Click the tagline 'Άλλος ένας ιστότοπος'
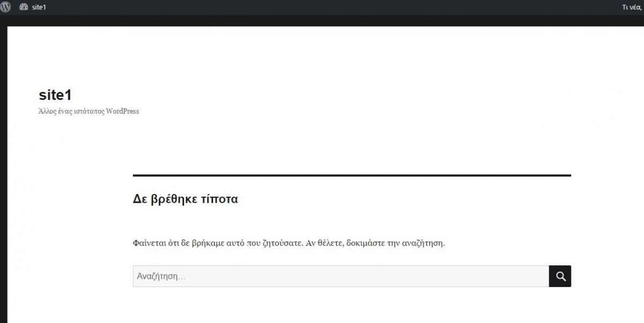644x323 pixels. 71,111
